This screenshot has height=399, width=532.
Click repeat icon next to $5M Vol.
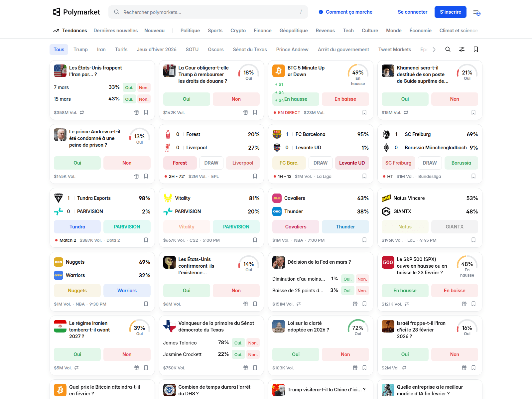(76, 368)
